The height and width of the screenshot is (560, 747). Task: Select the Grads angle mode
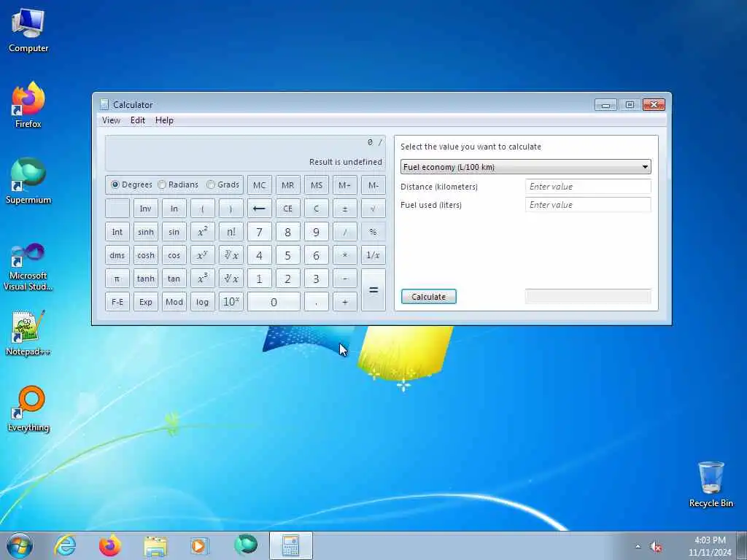(x=222, y=184)
